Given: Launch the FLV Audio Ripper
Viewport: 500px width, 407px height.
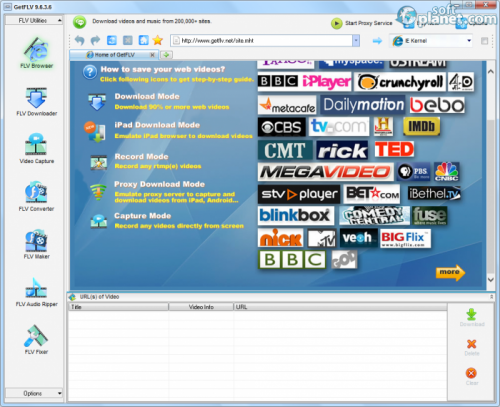Looking at the screenshot, I should [36, 292].
